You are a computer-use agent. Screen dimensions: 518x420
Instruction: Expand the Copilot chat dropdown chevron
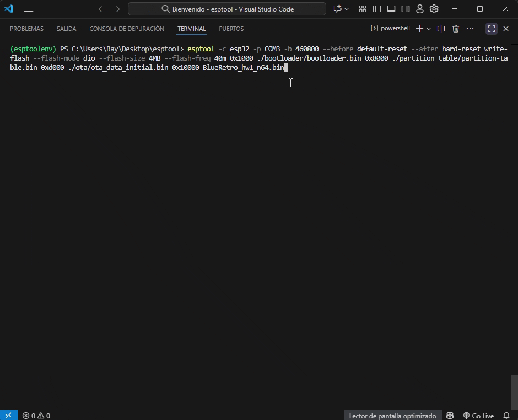pyautogui.click(x=347, y=9)
